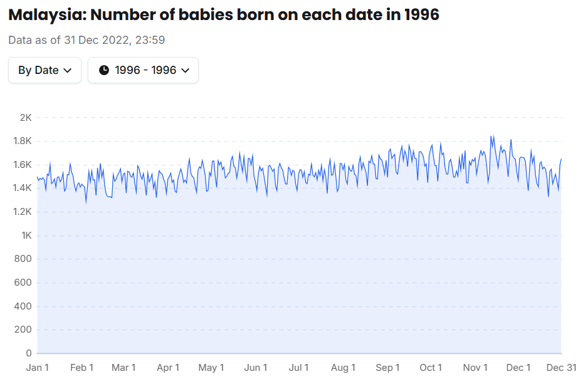The height and width of the screenshot is (389, 588).
Task: Click the chart title about Malaysia births
Action: click(224, 14)
